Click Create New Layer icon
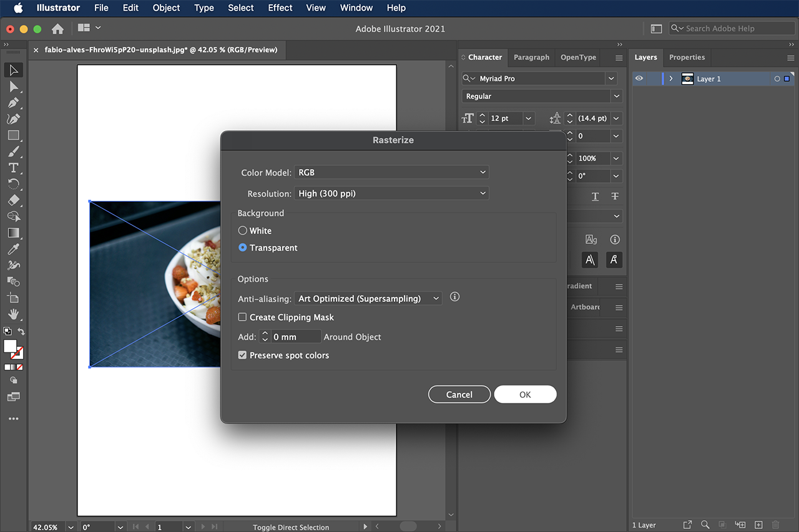This screenshot has height=532, width=799. click(758, 525)
